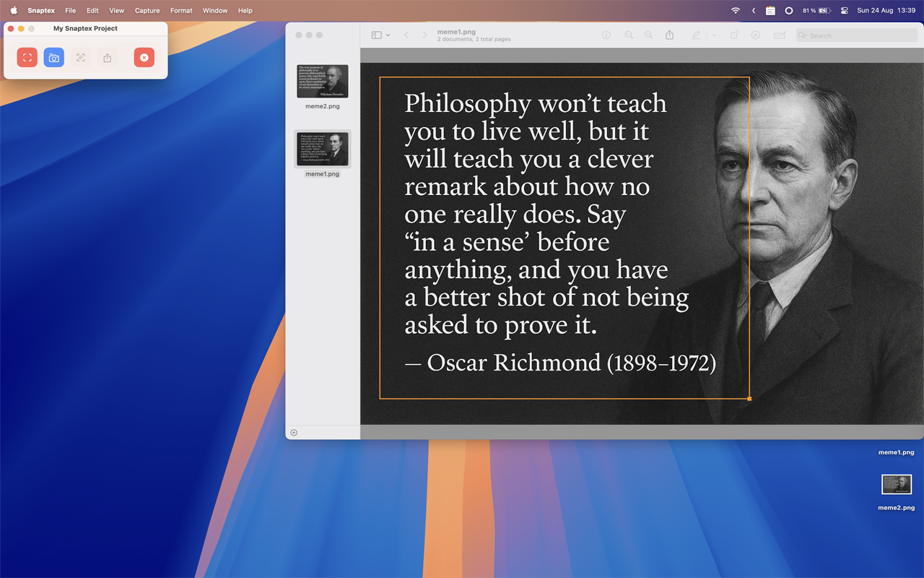Open the Preview inspector info icon
Screen dimensions: 924x578
click(x=606, y=35)
